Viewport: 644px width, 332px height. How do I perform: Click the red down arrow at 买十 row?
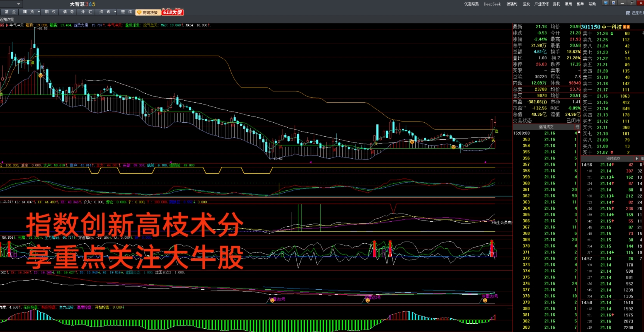coord(612,152)
